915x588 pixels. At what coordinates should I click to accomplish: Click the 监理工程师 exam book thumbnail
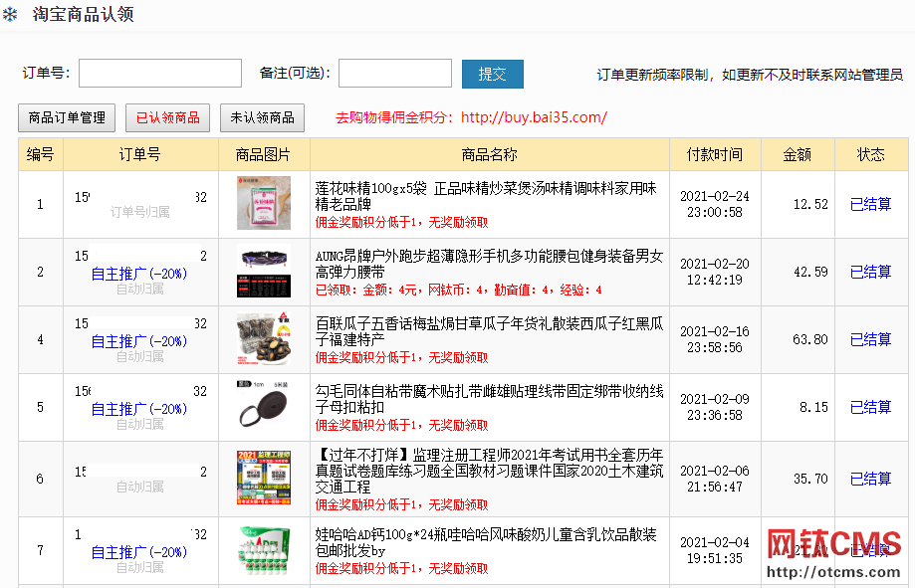[264, 479]
